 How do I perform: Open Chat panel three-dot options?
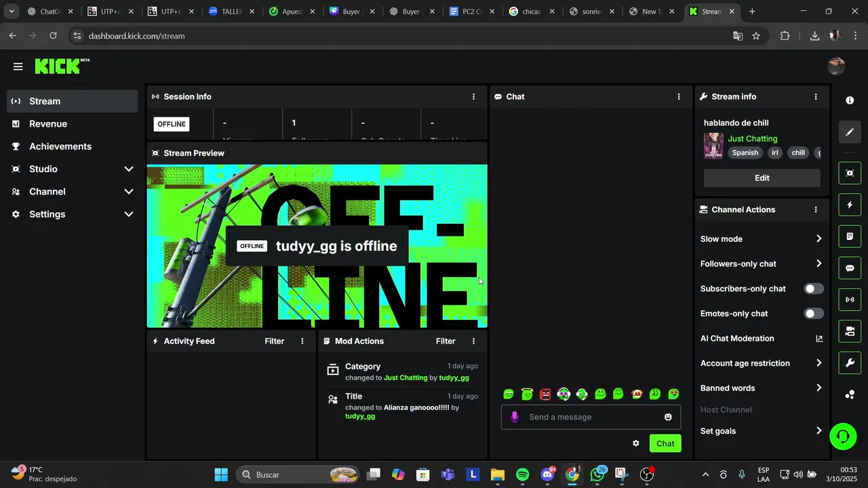[x=679, y=97]
